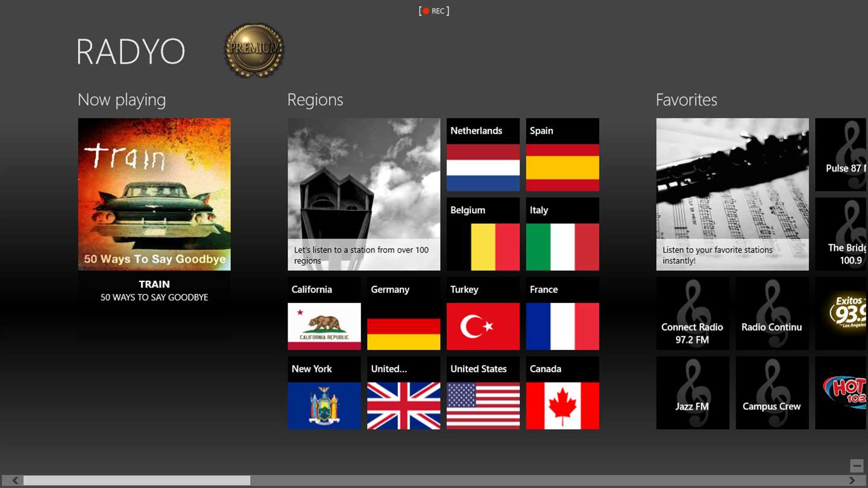868x488 pixels.
Task: Open California region stations
Action: [324, 313]
